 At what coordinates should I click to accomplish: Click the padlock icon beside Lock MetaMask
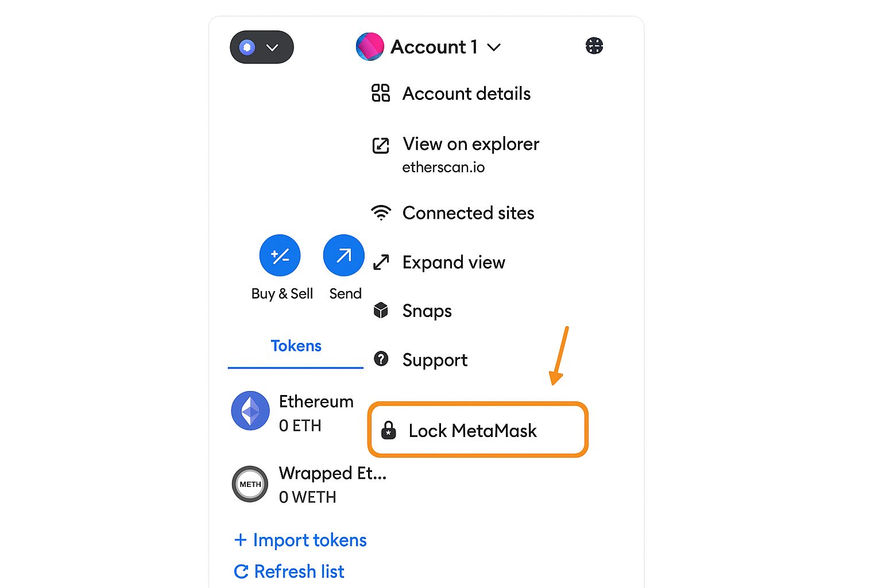pyautogui.click(x=389, y=430)
